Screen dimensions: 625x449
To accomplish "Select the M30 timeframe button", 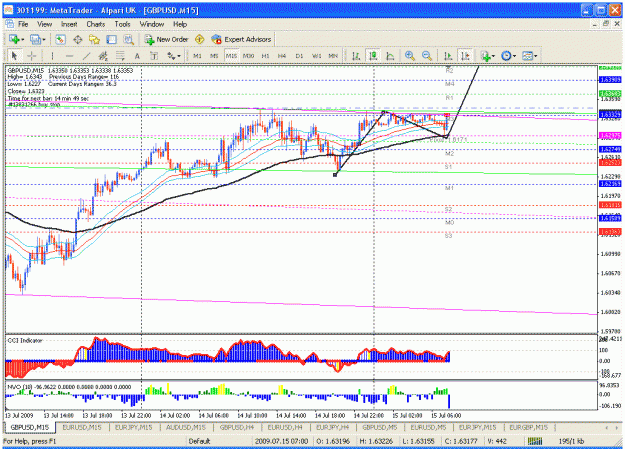I will click(x=248, y=56).
